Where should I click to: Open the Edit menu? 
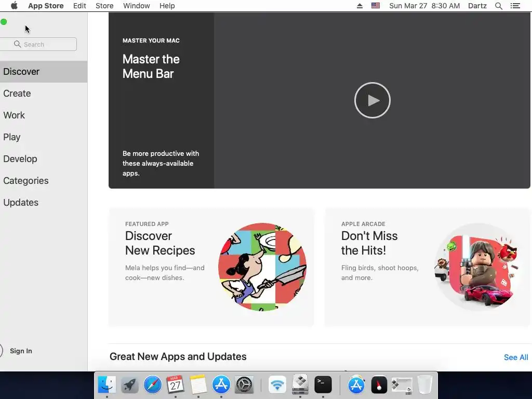(79, 6)
